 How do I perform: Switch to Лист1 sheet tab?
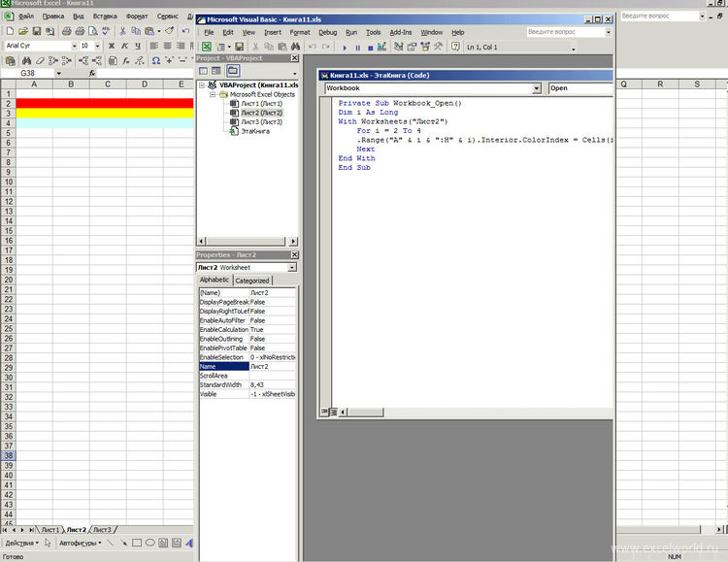coord(50,530)
